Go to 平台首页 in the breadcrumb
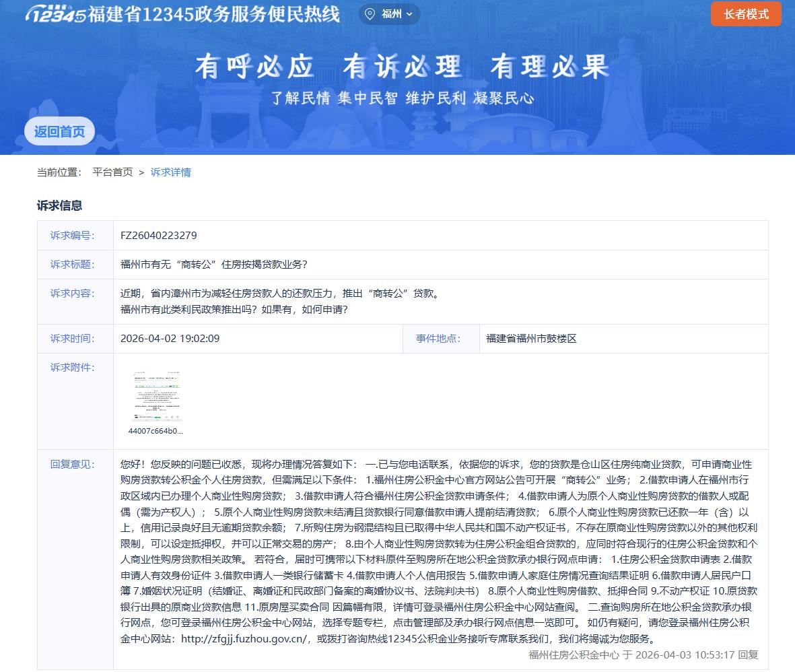The image size is (795, 672). click(112, 172)
